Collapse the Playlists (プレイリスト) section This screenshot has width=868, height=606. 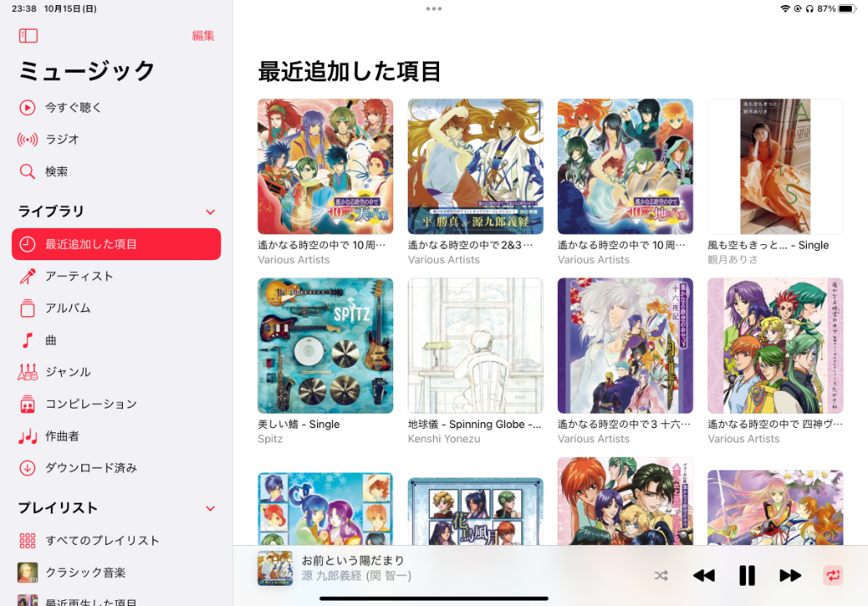[x=210, y=509]
